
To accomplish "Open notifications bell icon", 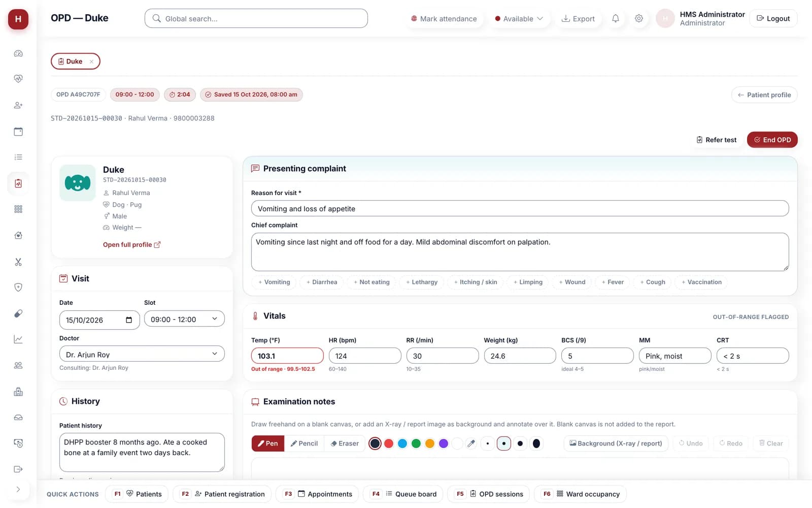I will (616, 19).
